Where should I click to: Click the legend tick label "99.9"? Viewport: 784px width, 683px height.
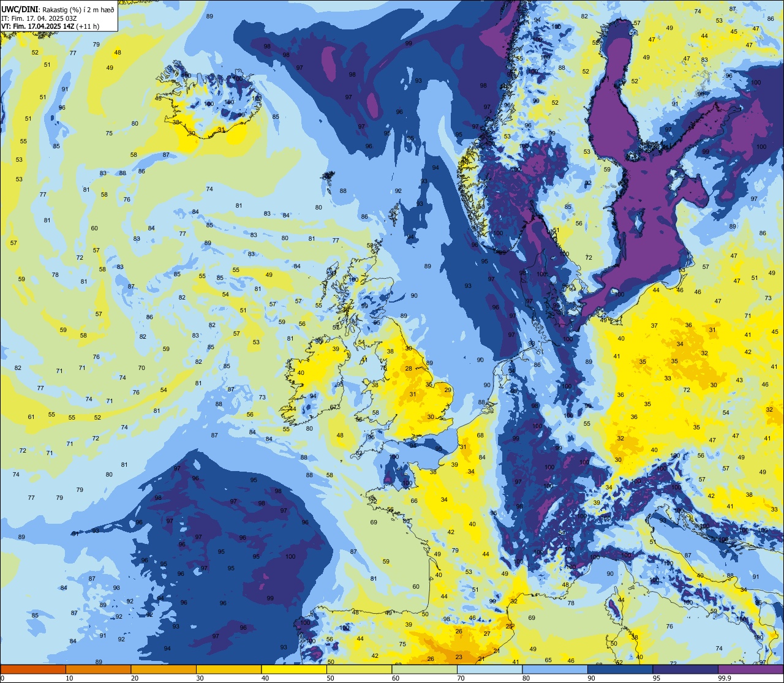724,678
